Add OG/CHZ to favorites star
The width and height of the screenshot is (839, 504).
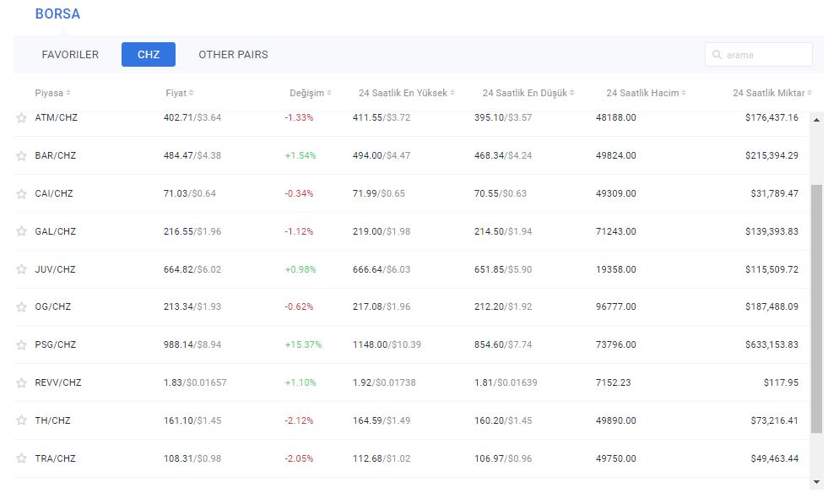click(x=22, y=307)
